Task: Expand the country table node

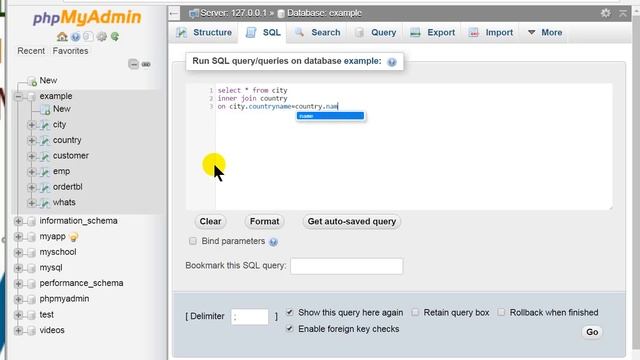Action: tap(31, 140)
